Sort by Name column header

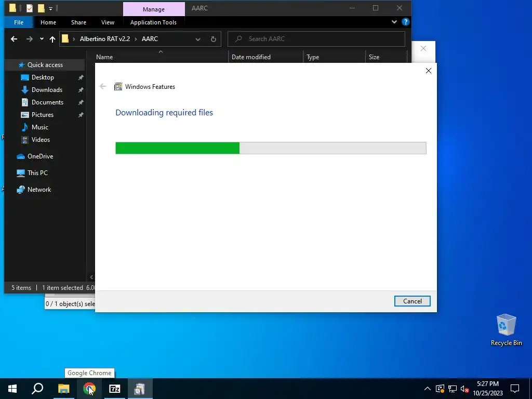(104, 57)
